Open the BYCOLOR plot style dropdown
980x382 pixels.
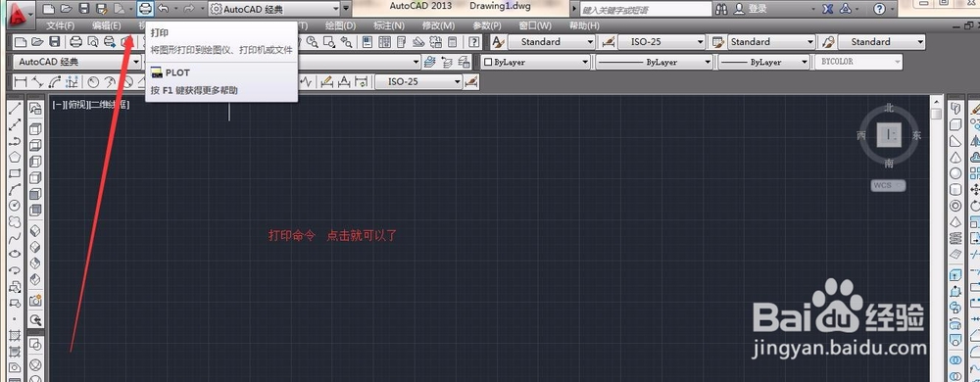tap(858, 62)
